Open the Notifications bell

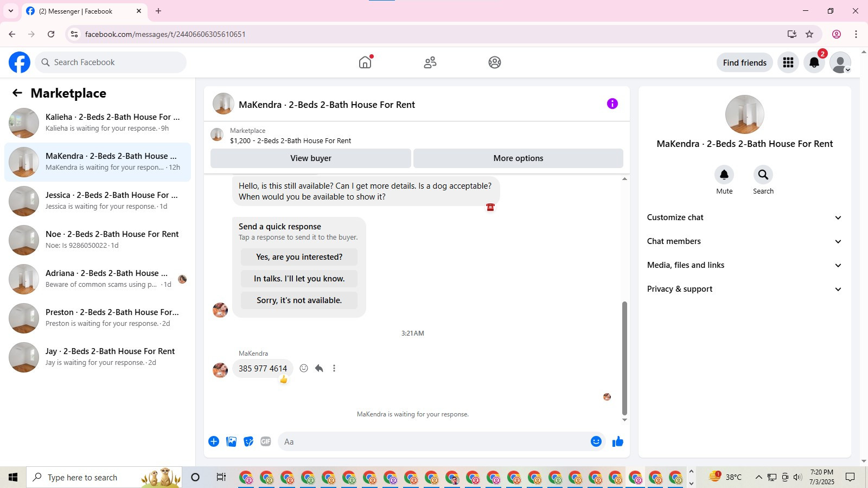point(814,62)
